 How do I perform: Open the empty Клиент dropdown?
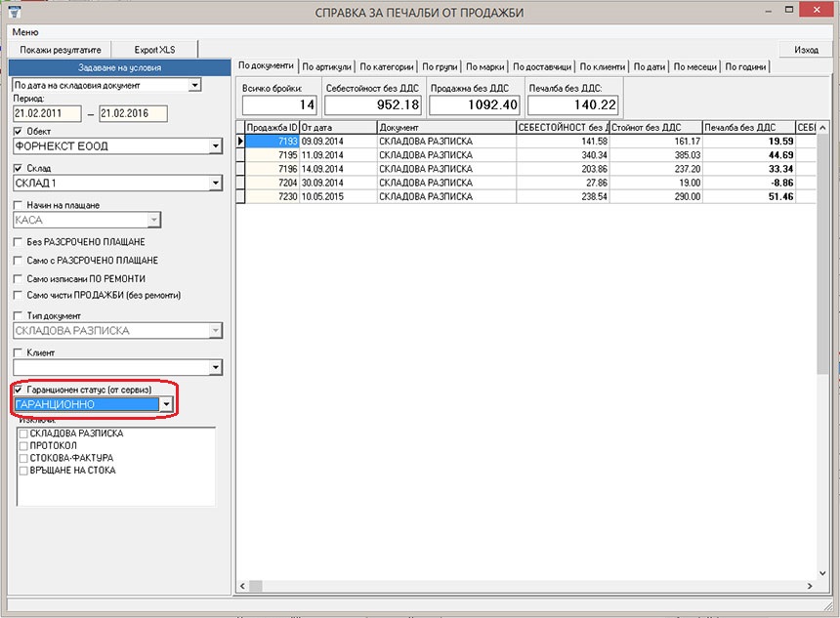pyautogui.click(x=215, y=367)
